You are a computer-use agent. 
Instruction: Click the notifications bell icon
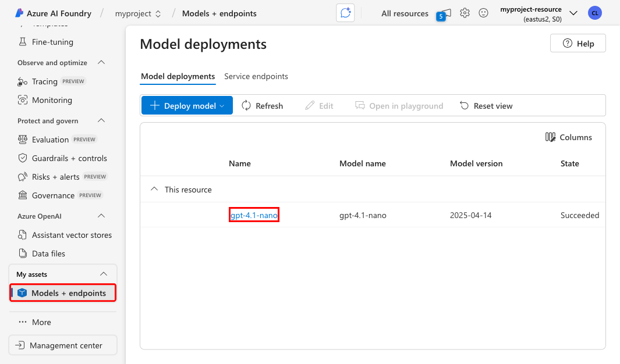tap(443, 13)
